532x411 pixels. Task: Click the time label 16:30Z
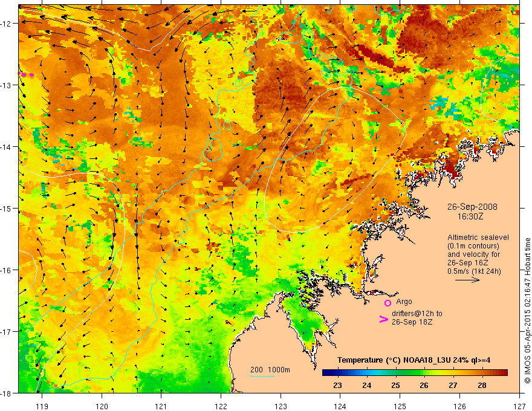[470, 216]
